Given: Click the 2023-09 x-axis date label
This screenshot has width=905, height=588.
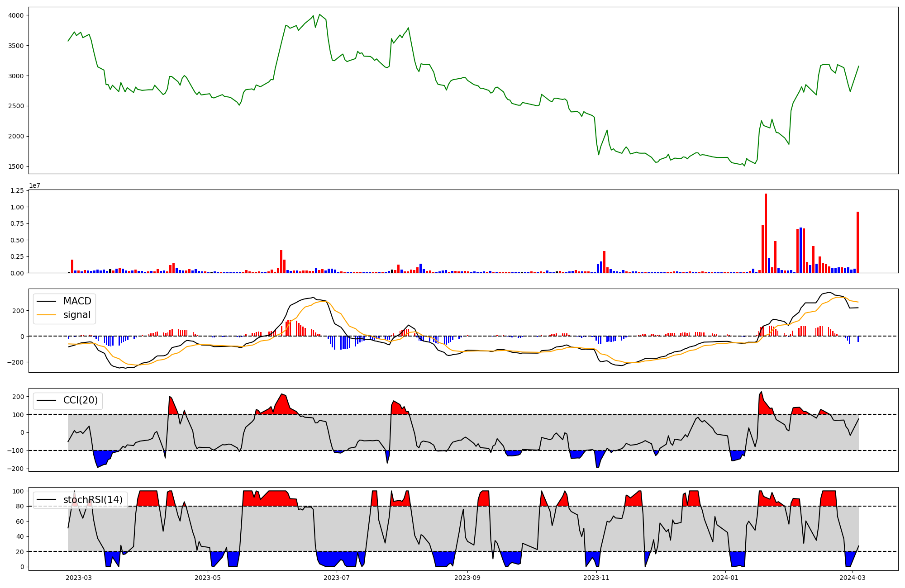Looking at the screenshot, I should (x=467, y=578).
